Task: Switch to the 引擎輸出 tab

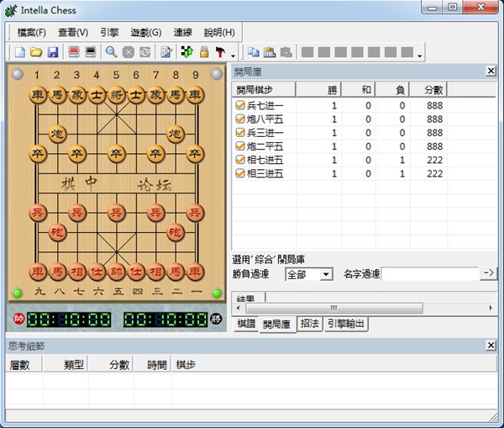Action: pyautogui.click(x=346, y=324)
